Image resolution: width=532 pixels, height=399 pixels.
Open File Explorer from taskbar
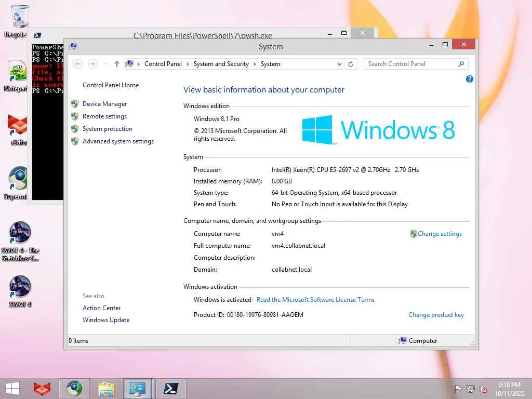coord(106,389)
